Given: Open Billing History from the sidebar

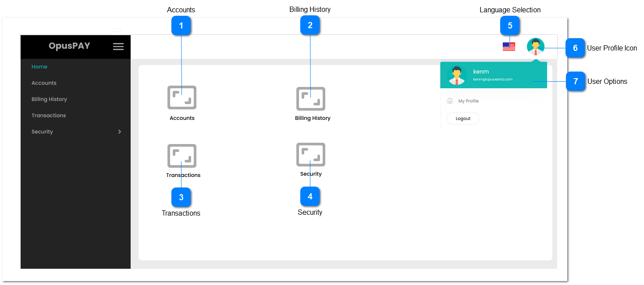Looking at the screenshot, I should pos(49,99).
